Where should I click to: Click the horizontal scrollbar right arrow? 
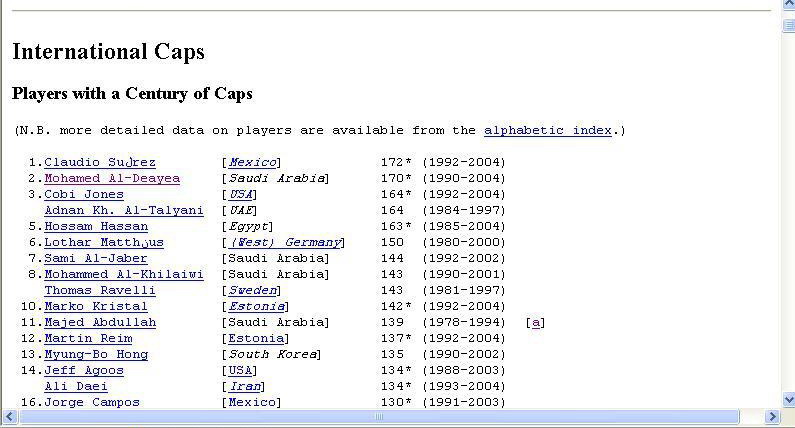(x=772, y=417)
